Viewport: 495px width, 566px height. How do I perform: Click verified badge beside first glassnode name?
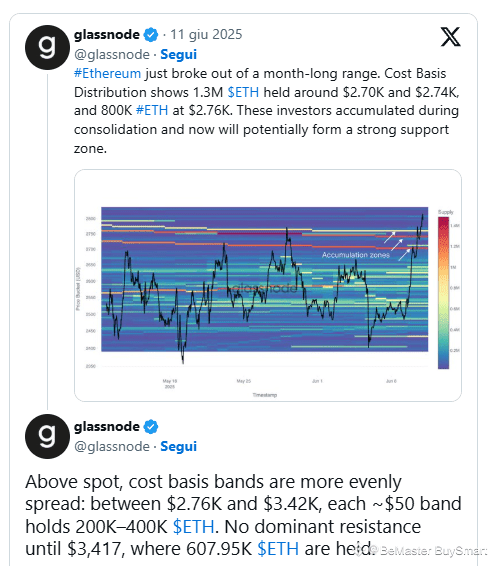pos(151,35)
